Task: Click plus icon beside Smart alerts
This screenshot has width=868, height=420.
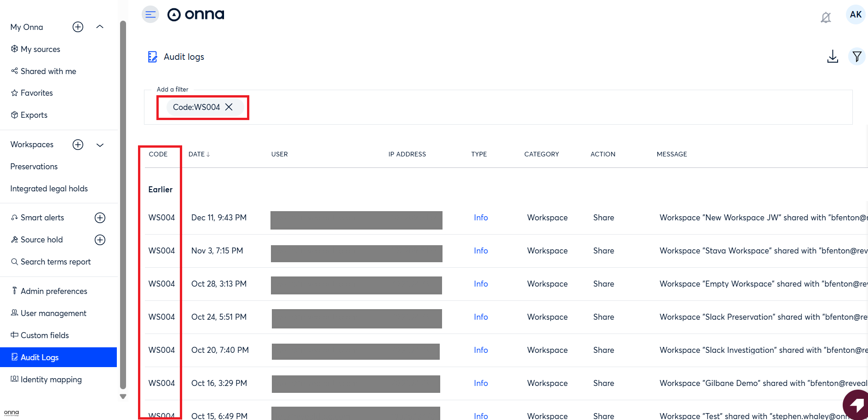Action: pos(100,218)
